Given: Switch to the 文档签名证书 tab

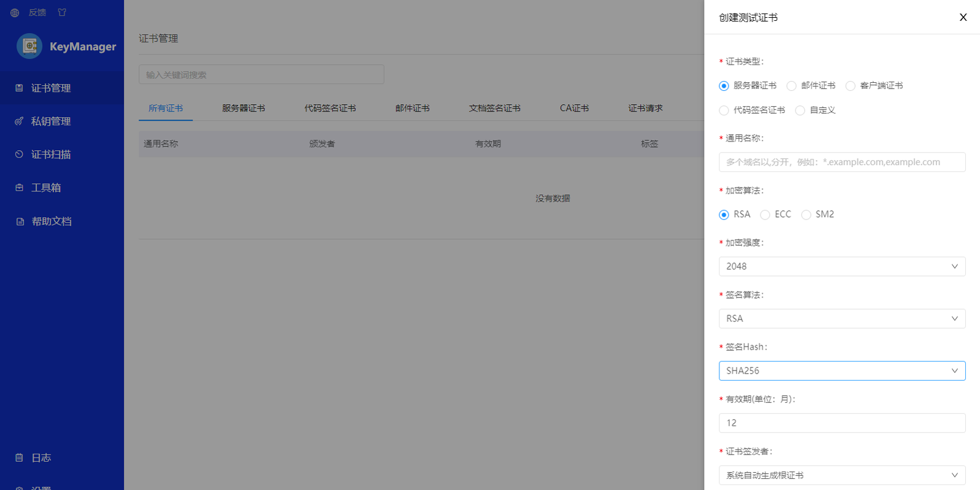Looking at the screenshot, I should click(x=494, y=108).
